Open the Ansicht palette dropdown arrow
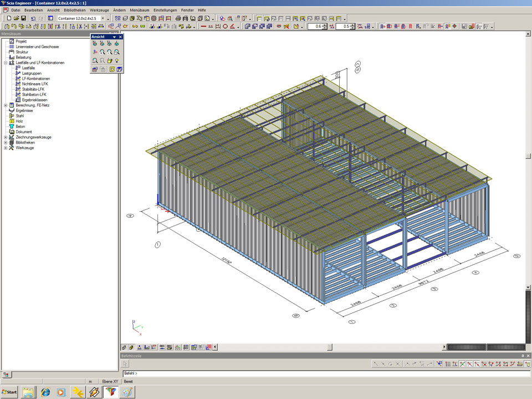This screenshot has height=399, width=532. 114,37
